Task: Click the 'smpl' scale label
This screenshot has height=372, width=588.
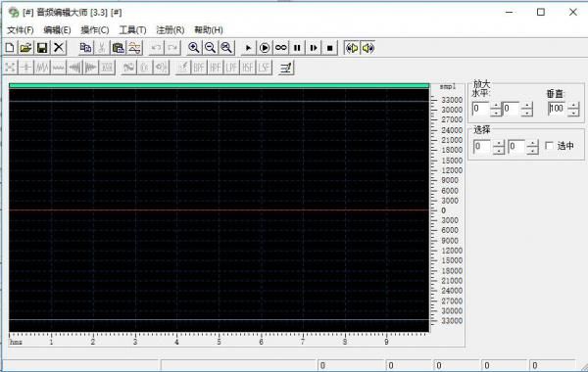Action: (x=448, y=86)
